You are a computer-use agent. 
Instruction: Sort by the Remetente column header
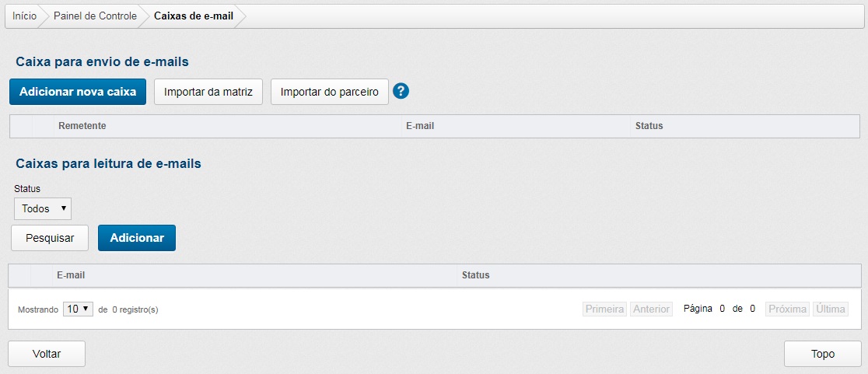82,126
